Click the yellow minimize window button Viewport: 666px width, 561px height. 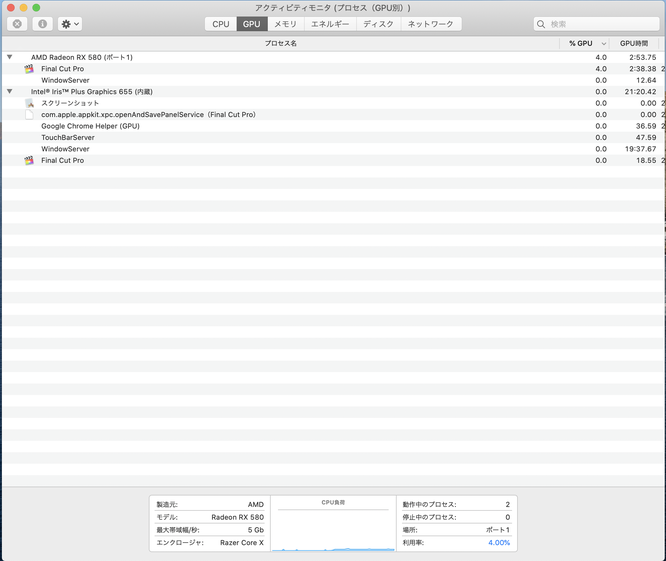(x=23, y=8)
